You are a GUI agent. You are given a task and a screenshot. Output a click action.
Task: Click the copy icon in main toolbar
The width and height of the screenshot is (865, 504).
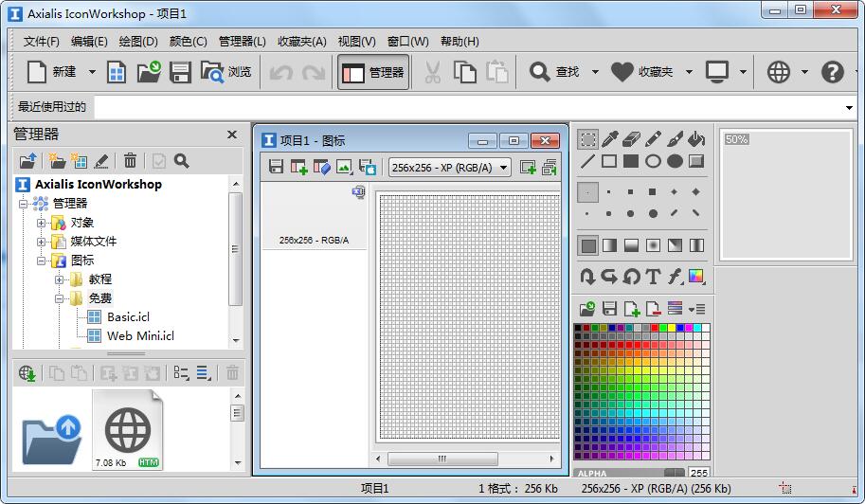tap(465, 72)
